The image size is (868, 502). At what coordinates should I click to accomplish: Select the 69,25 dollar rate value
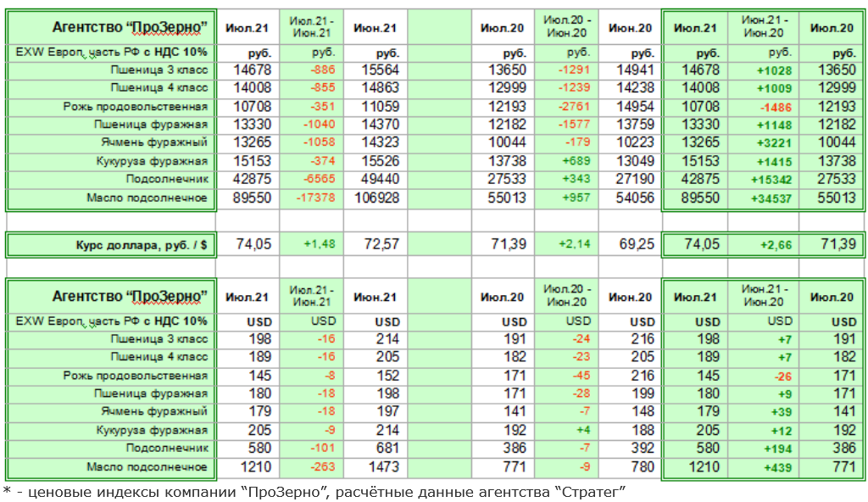pos(637,244)
